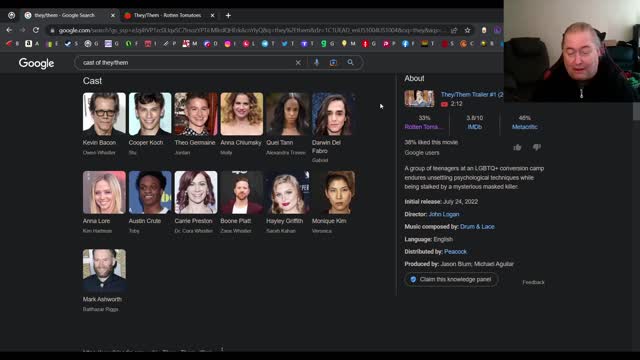Follow the Peacock distributor link

click(456, 252)
